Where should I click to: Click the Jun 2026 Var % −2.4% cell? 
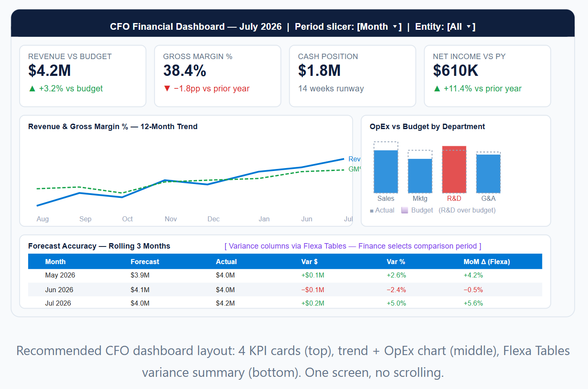(396, 290)
